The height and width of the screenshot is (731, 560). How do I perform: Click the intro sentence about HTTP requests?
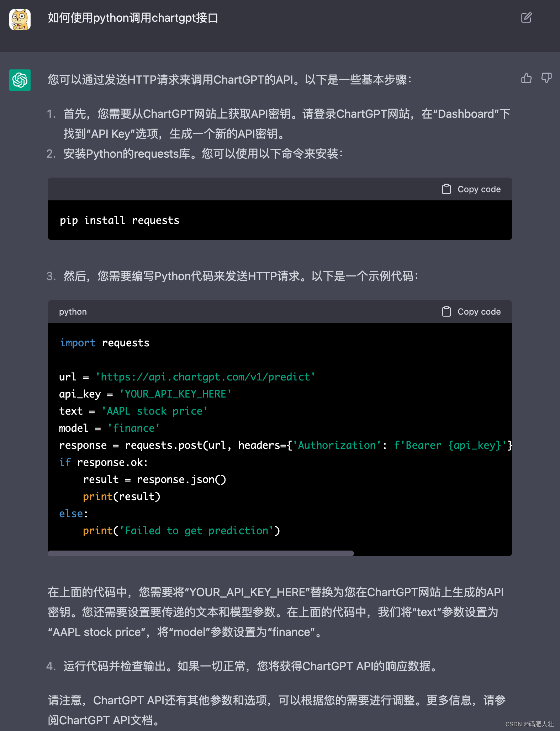(x=230, y=80)
